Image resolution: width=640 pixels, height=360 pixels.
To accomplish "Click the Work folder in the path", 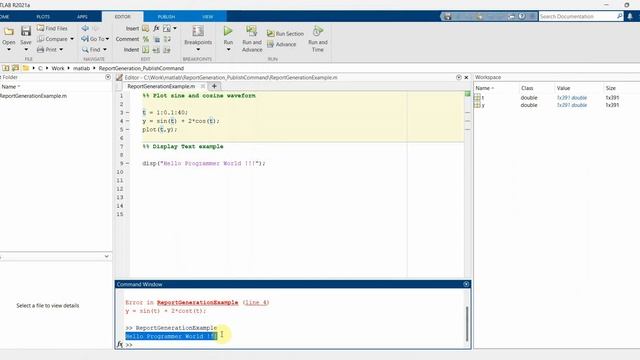I will tap(58, 68).
